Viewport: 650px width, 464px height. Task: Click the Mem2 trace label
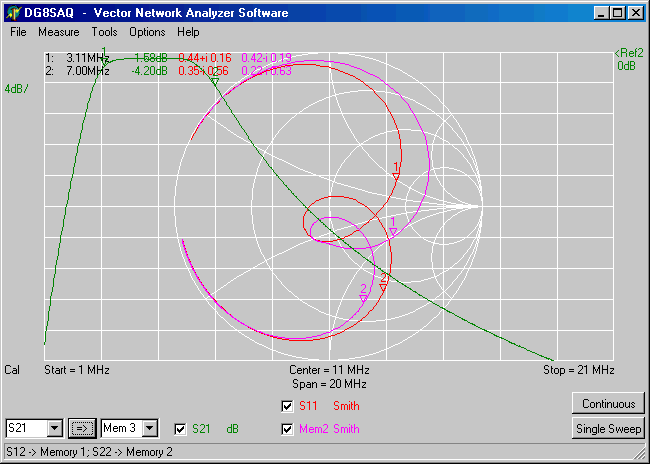tap(314, 429)
